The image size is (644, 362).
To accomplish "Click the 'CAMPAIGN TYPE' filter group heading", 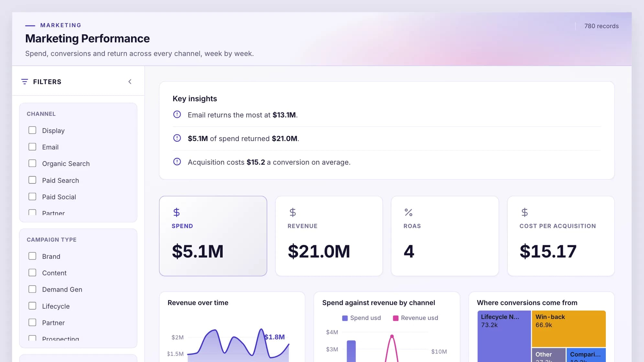I will click(51, 239).
